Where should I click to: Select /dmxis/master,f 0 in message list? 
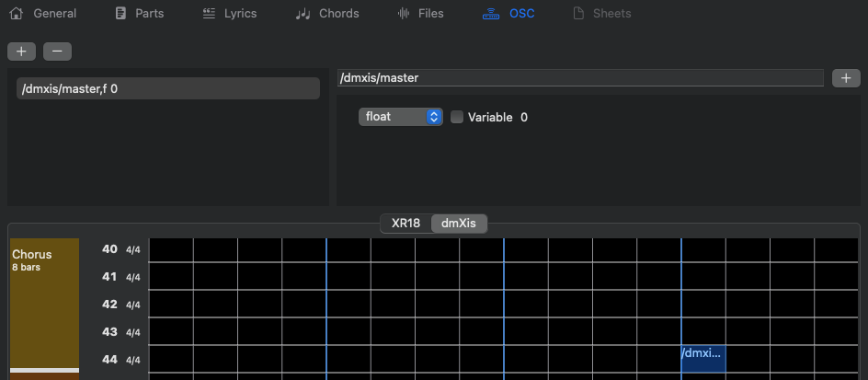point(168,88)
